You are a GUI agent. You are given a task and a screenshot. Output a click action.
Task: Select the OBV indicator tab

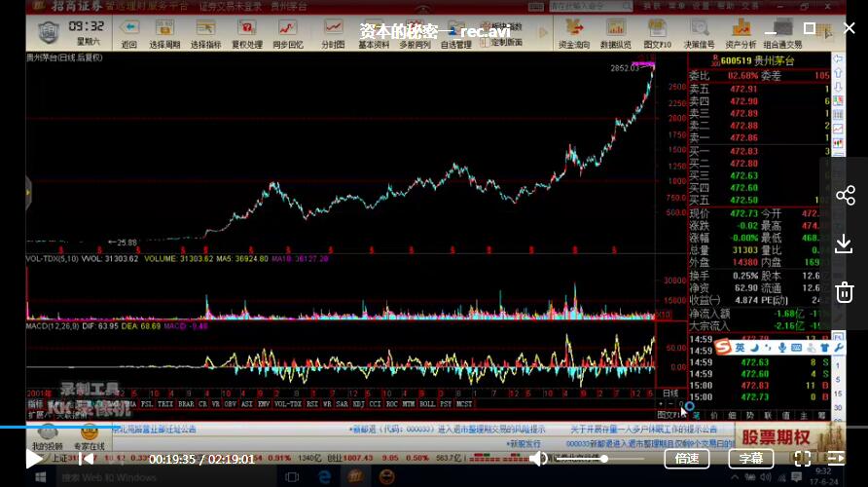(231, 404)
